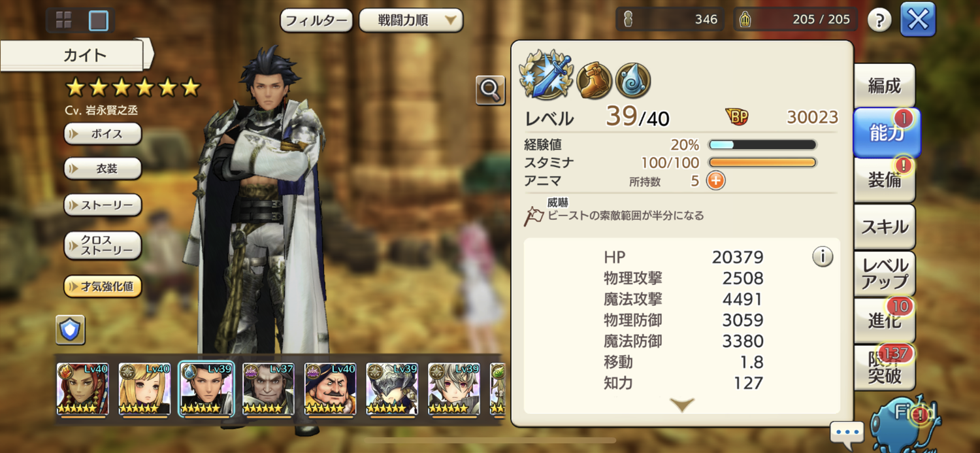Tap the blue shield icon
Image resolution: width=980 pixels, height=453 pixels.
[70, 330]
